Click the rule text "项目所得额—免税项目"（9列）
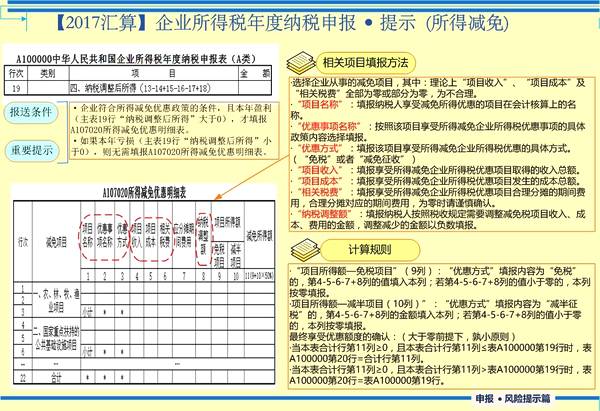Viewport: 600px width, 411px height. (361, 271)
